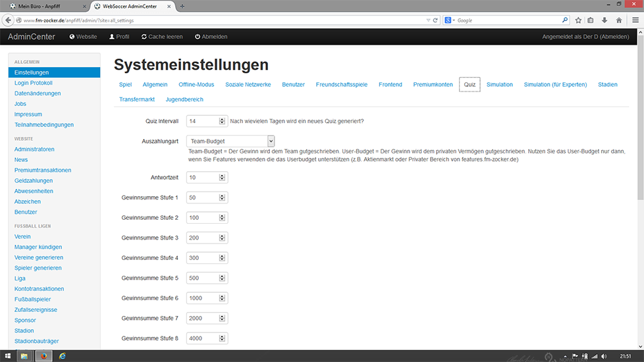Click the Website globe icon in navbar
Viewport: 644px width, 362px height.
(72, 37)
